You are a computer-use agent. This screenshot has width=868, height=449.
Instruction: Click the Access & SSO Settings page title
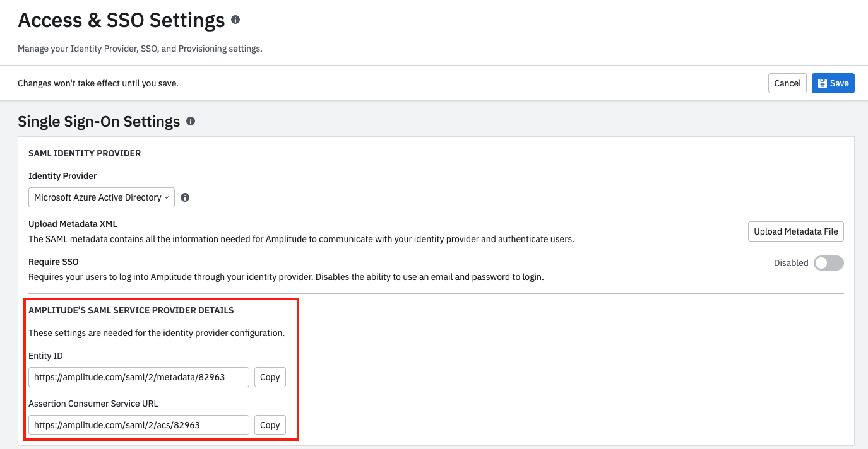pyautogui.click(x=121, y=21)
